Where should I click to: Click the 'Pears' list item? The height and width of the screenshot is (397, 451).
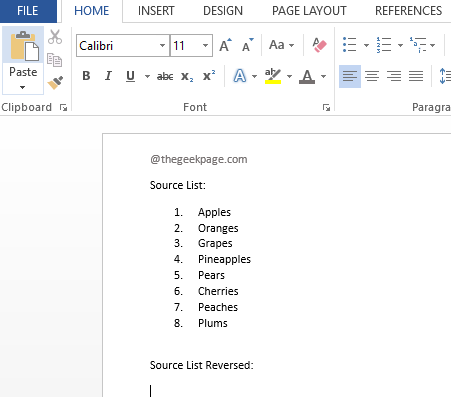(x=211, y=275)
